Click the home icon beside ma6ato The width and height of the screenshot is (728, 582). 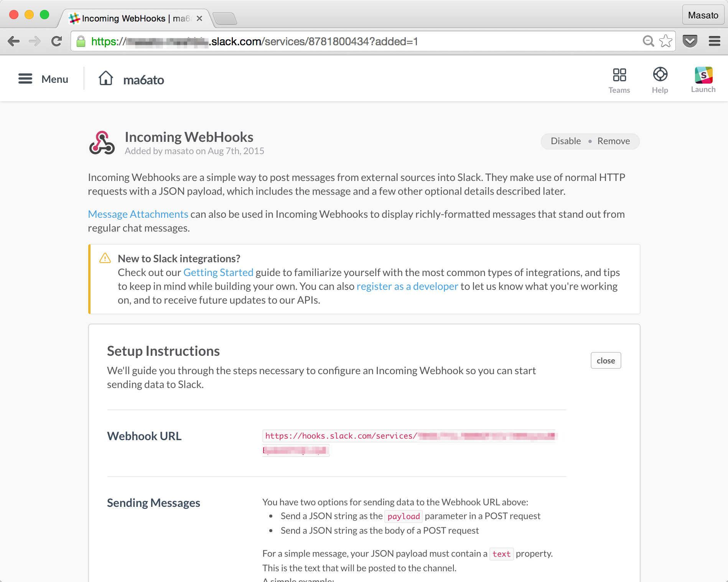coord(106,78)
